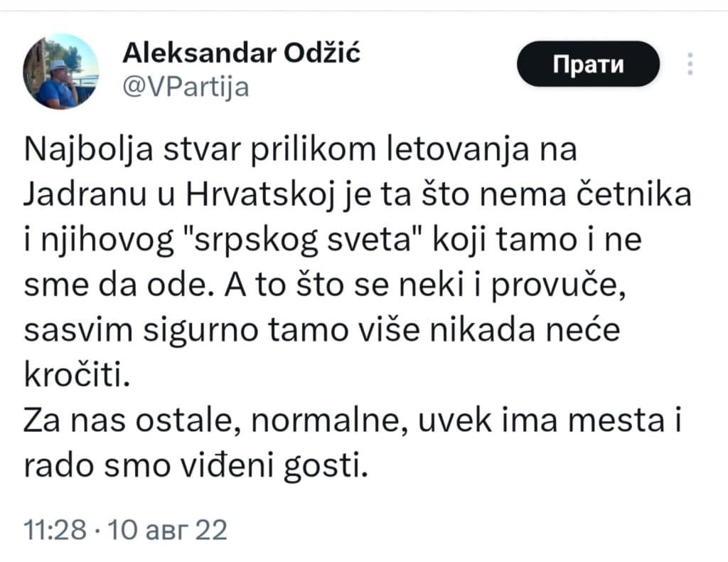Click the phrase sasvim sigurno
Image resolution: width=728 pixels, height=562 pixels.
141,332
